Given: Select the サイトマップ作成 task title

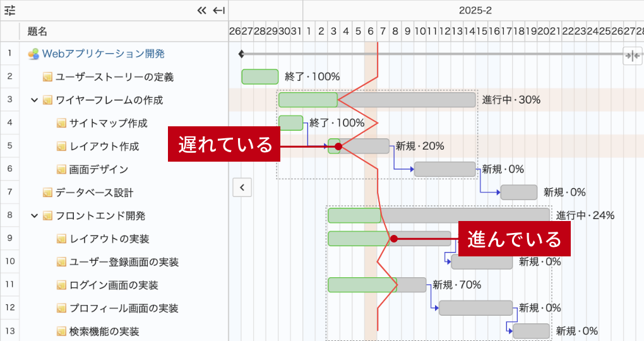Looking at the screenshot, I should coord(109,123).
